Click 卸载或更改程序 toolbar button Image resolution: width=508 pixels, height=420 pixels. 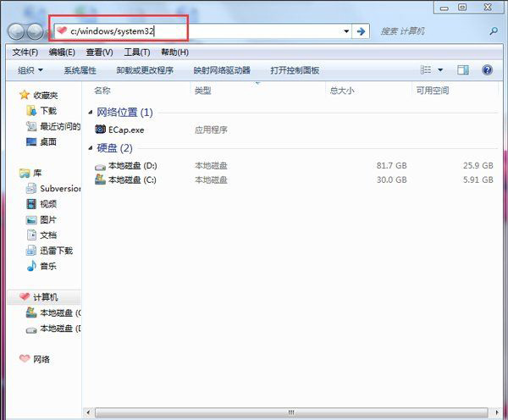(145, 70)
